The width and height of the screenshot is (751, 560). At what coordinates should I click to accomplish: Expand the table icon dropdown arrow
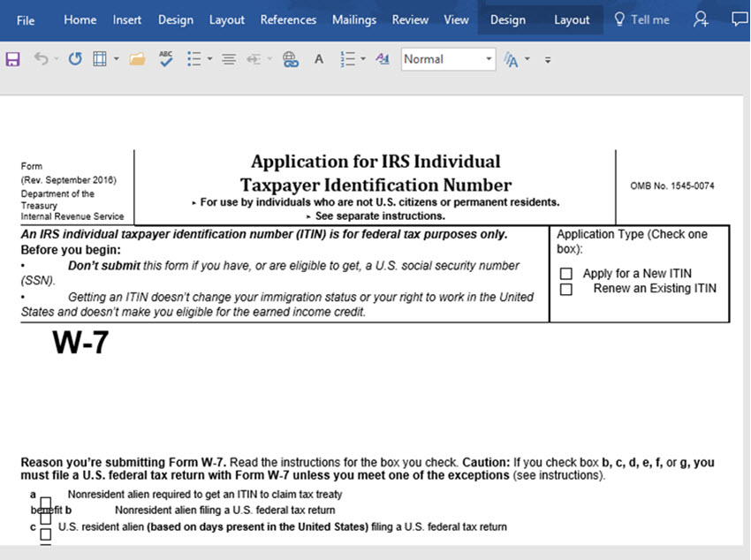(x=116, y=59)
